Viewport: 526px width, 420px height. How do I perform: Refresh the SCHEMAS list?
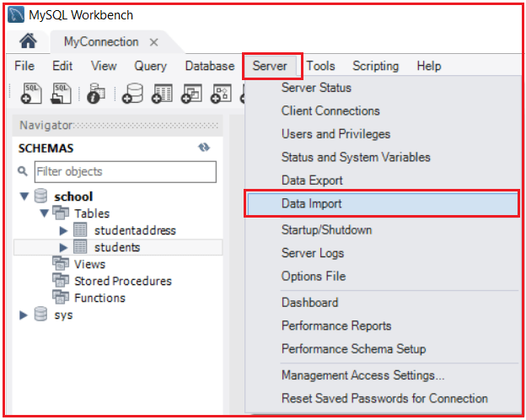(x=204, y=148)
